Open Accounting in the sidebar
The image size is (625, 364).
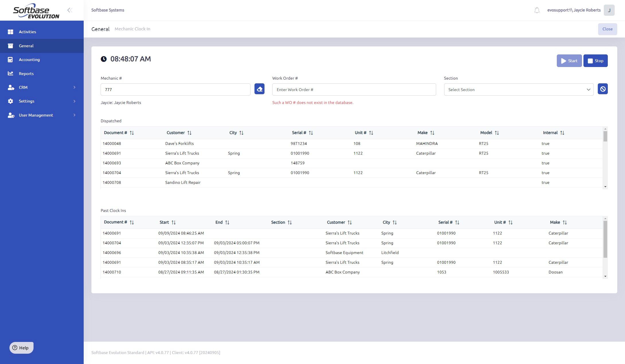(x=29, y=60)
